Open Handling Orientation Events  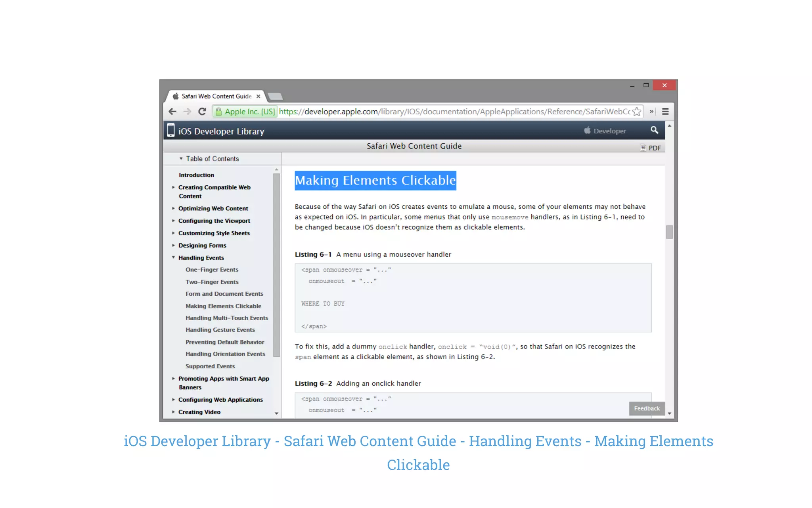tap(225, 354)
